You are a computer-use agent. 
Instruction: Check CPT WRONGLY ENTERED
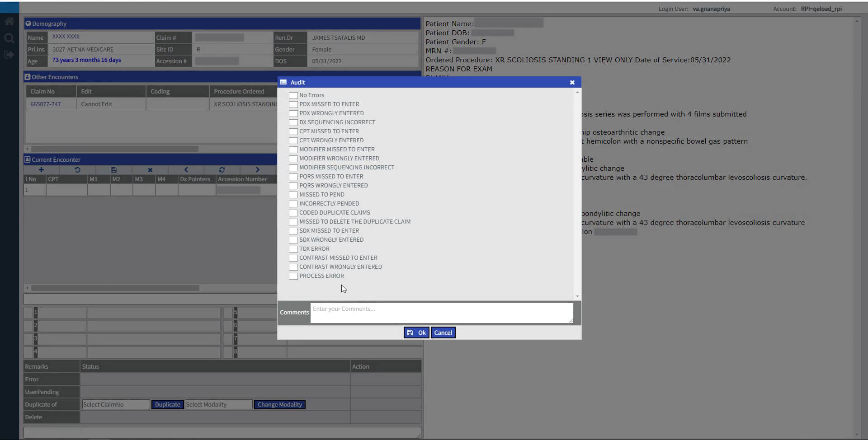[x=293, y=140]
